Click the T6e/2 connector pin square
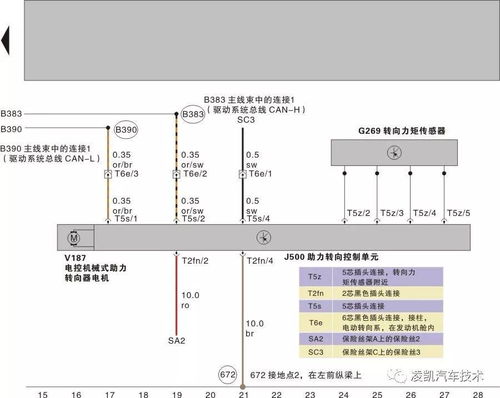 pyautogui.click(x=176, y=174)
